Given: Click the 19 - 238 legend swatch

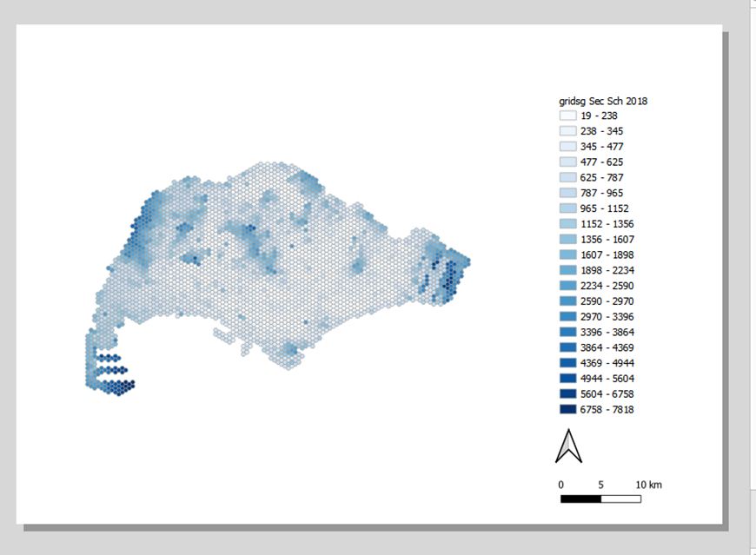Looking at the screenshot, I should pyautogui.click(x=567, y=116).
